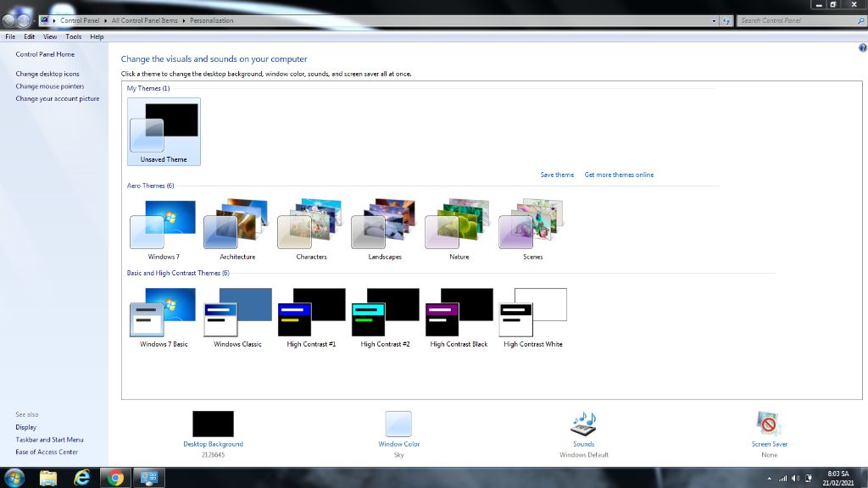Launch Internet Explorer from the taskbar

click(82, 478)
